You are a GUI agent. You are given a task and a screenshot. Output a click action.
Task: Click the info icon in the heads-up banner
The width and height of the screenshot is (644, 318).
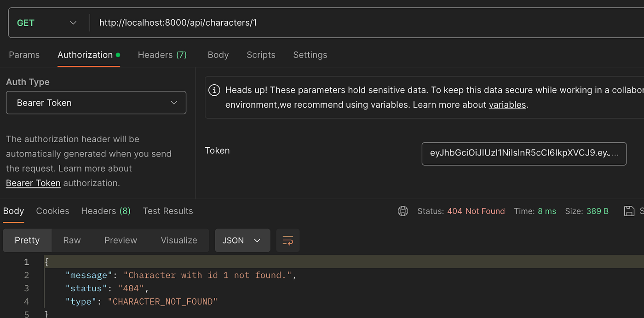click(214, 90)
